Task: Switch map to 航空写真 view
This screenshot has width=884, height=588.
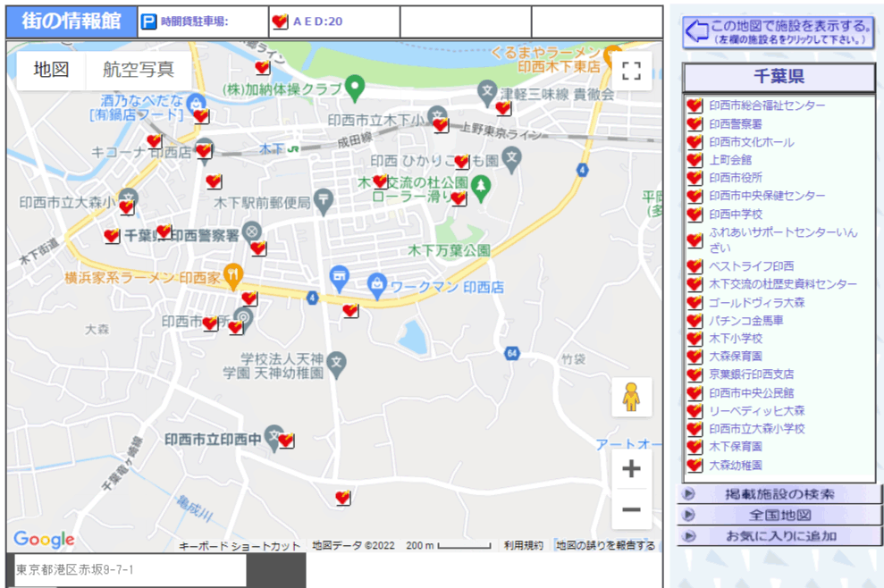Action: click(139, 70)
